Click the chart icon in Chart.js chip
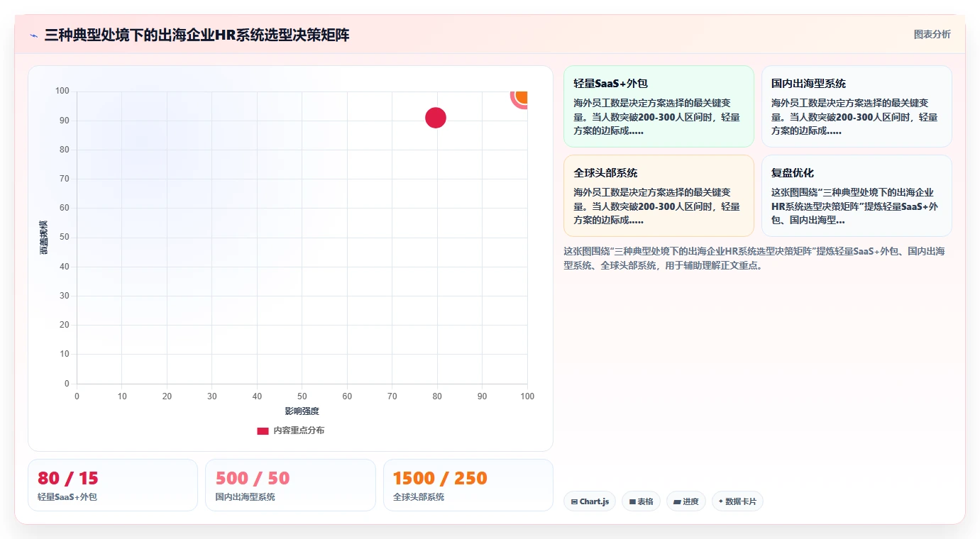Image resolution: width=980 pixels, height=539 pixels. pos(574,502)
